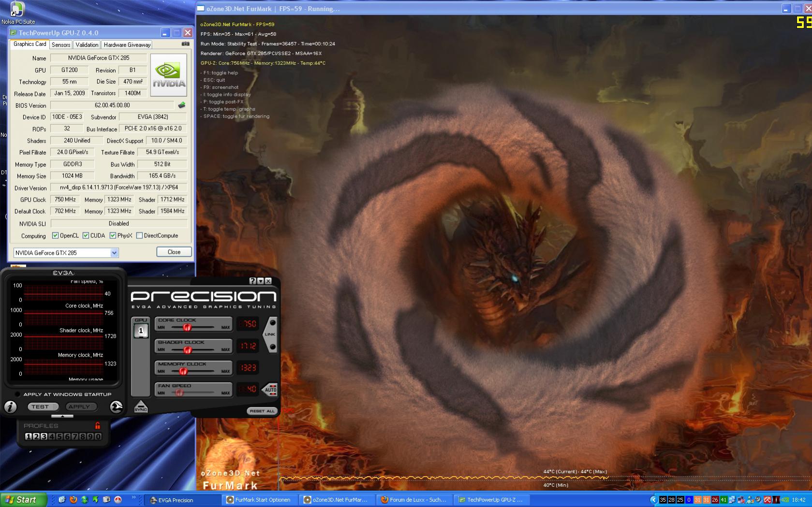Adjust the Shader Clock slider handle
This screenshot has height=507, width=812.
[188, 349]
